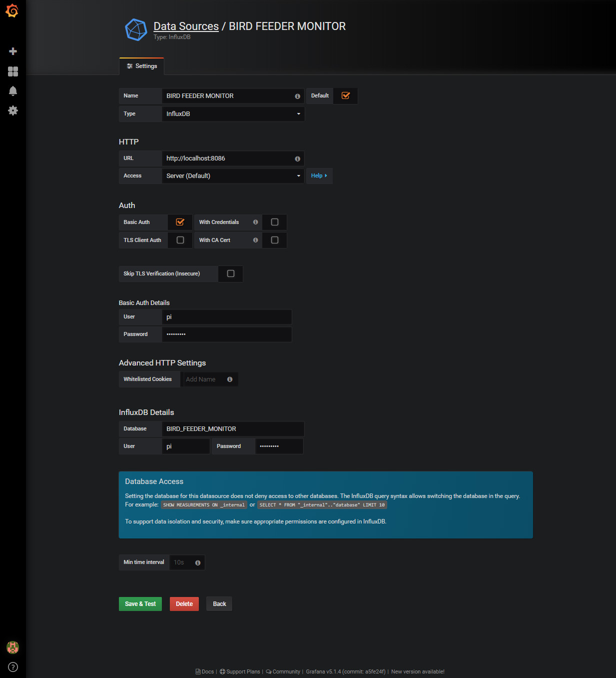Enable the With CA Cert checkbox
Screen dimensions: 616x678
click(275, 240)
